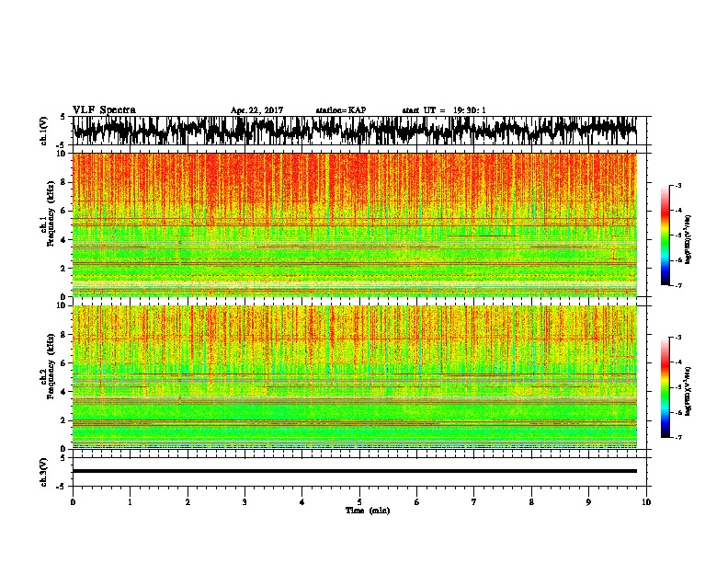The image size is (728, 563).
Task: Click time axis tick label "9"
Action: coord(588,502)
